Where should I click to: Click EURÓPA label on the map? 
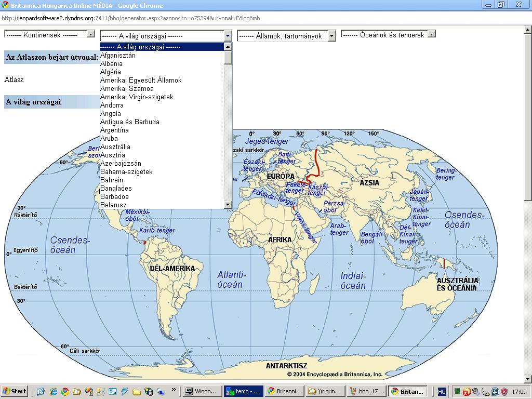click(x=281, y=177)
